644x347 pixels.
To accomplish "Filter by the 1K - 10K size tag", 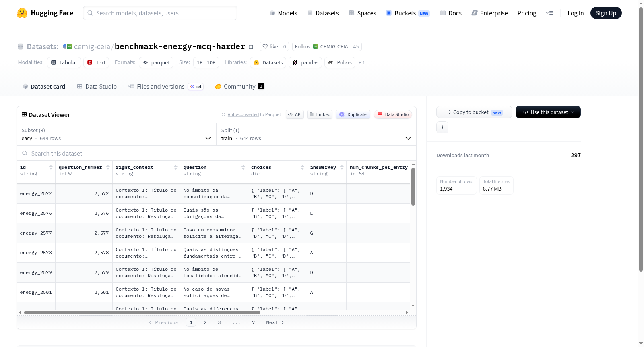I will [x=206, y=62].
